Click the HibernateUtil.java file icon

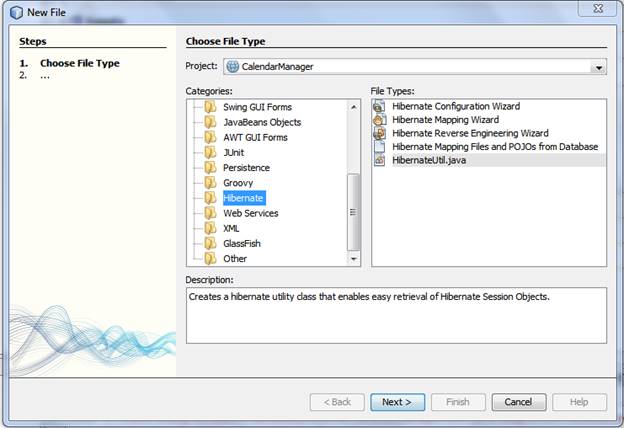point(379,160)
